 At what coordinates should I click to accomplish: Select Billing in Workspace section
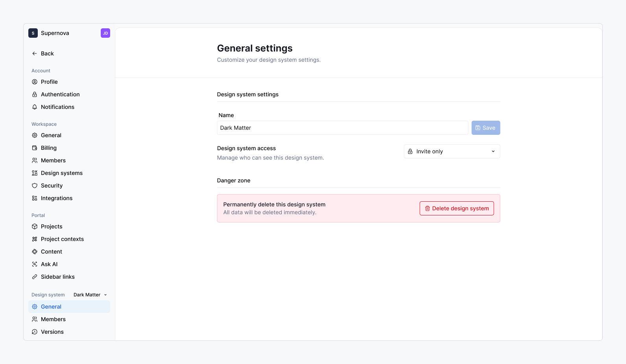click(x=69, y=148)
